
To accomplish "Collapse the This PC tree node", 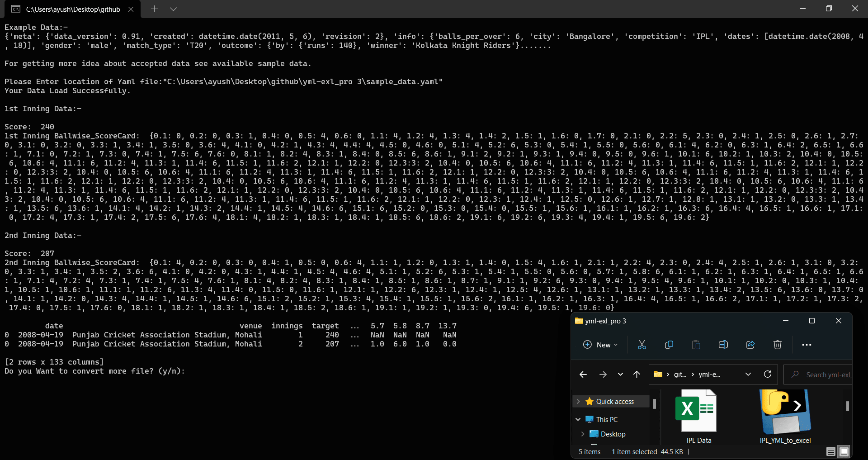I will coord(578,419).
